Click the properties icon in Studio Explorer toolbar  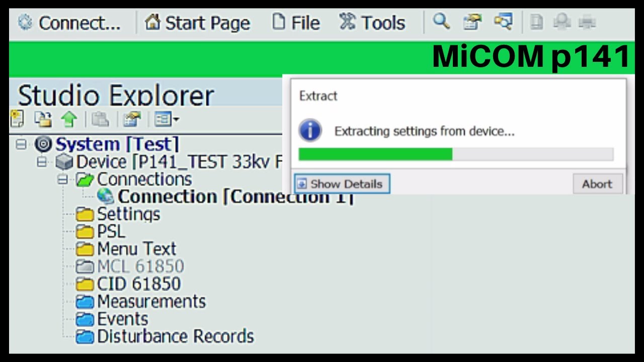(x=132, y=119)
